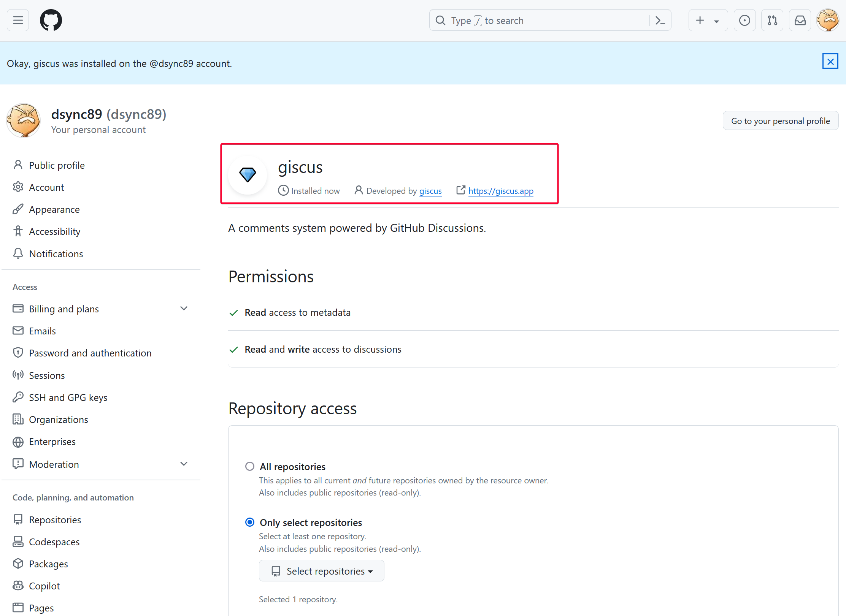Open the hamburger navigation menu
Viewport: 846px width, 616px height.
[18, 20]
